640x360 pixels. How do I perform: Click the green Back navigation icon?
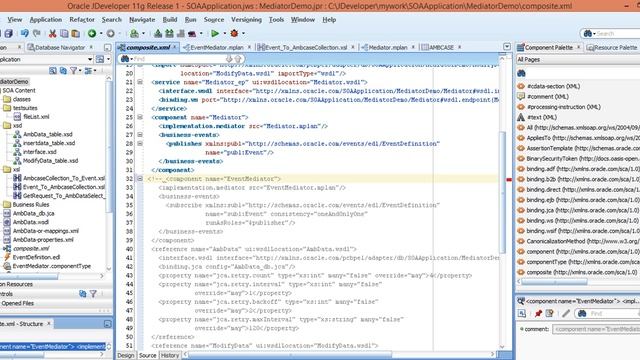(x=92, y=33)
